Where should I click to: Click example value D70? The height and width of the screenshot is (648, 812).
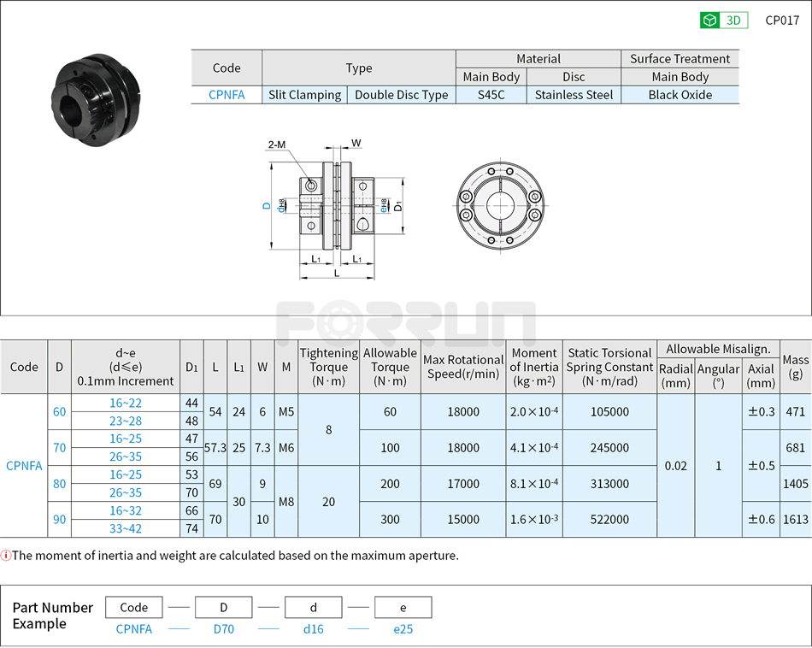coord(224,629)
